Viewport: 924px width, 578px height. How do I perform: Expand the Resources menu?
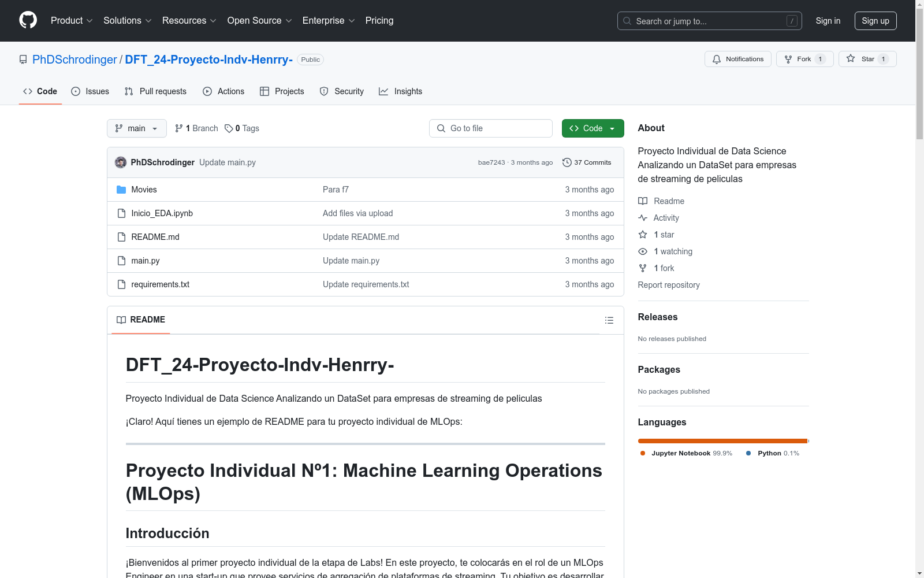[189, 20]
